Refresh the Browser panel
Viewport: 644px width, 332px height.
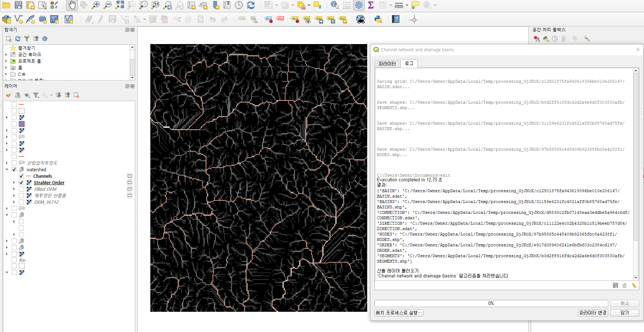18,39
